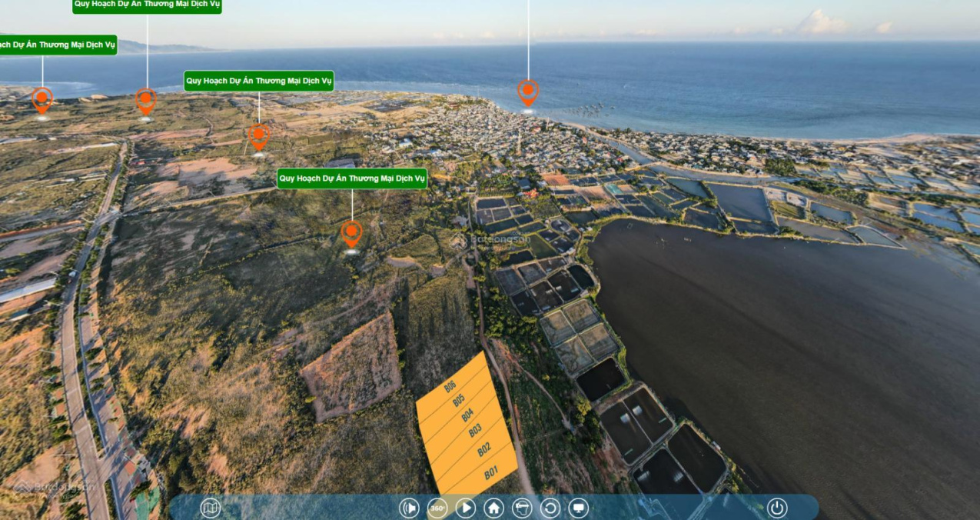Image resolution: width=980 pixels, height=520 pixels.
Task: Click on land plot B05
Action: pos(458,400)
